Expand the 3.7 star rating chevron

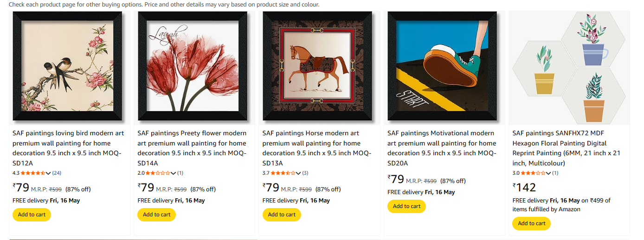298,173
